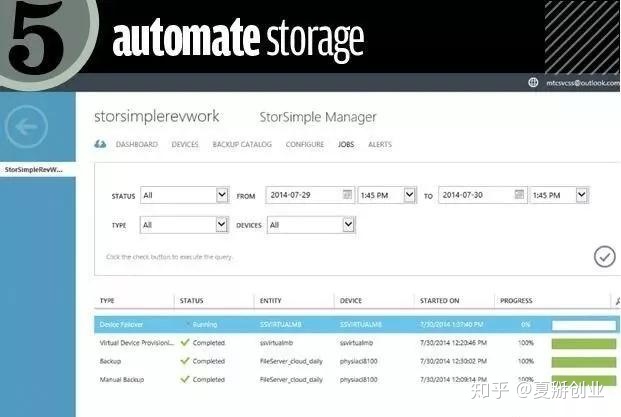Click the checkmark button to execute query
Screen dimensions: 621x417
604,257
